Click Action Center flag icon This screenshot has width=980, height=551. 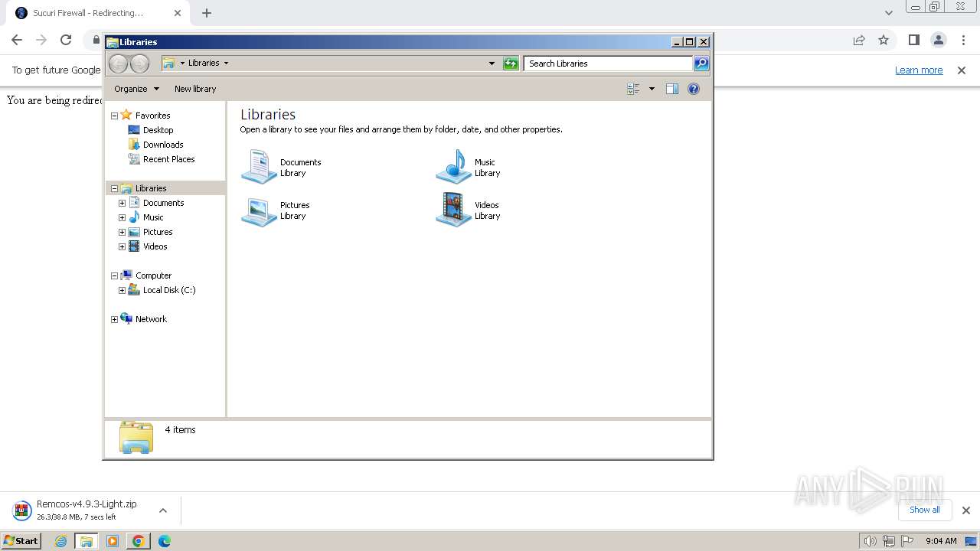pyautogui.click(x=908, y=541)
